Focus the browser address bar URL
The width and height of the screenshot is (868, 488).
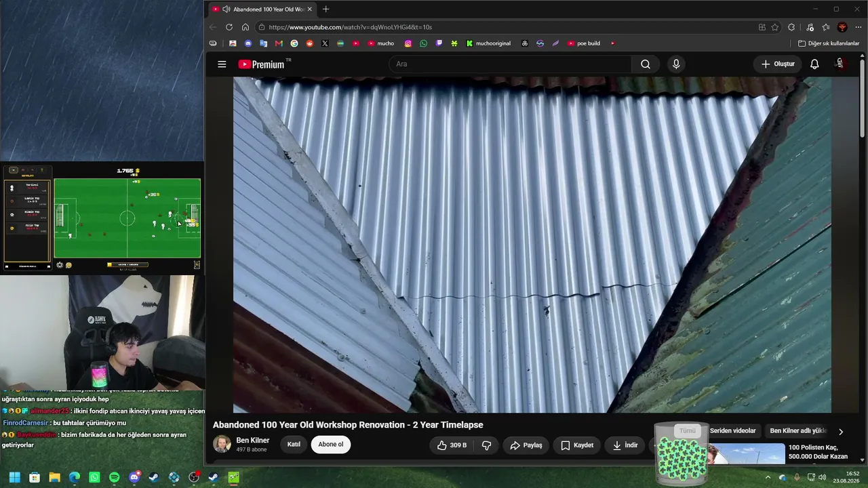(x=350, y=27)
